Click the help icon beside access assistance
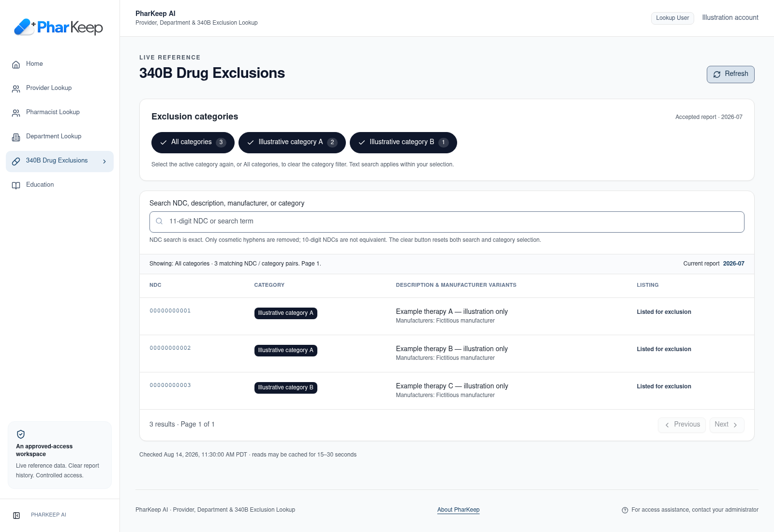Viewport: 774px width, 532px height. [x=625, y=510]
